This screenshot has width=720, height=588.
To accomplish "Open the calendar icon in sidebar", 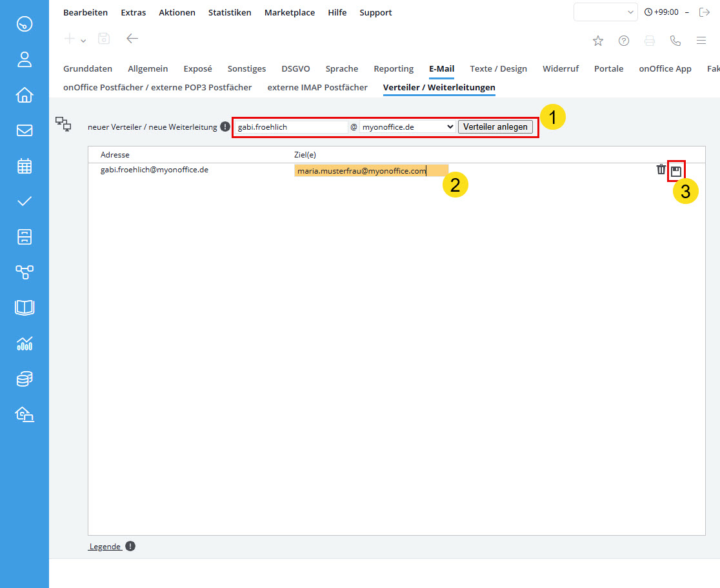I will coord(25,166).
